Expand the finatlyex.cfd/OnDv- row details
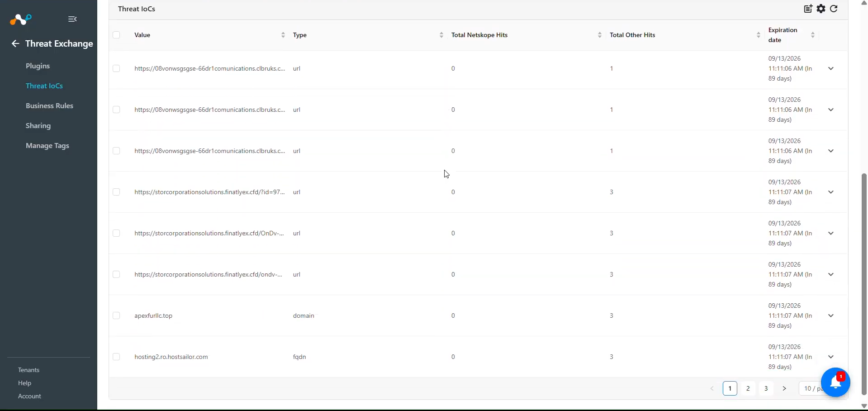Screen dimensions: 868x411 pyautogui.click(x=831, y=233)
